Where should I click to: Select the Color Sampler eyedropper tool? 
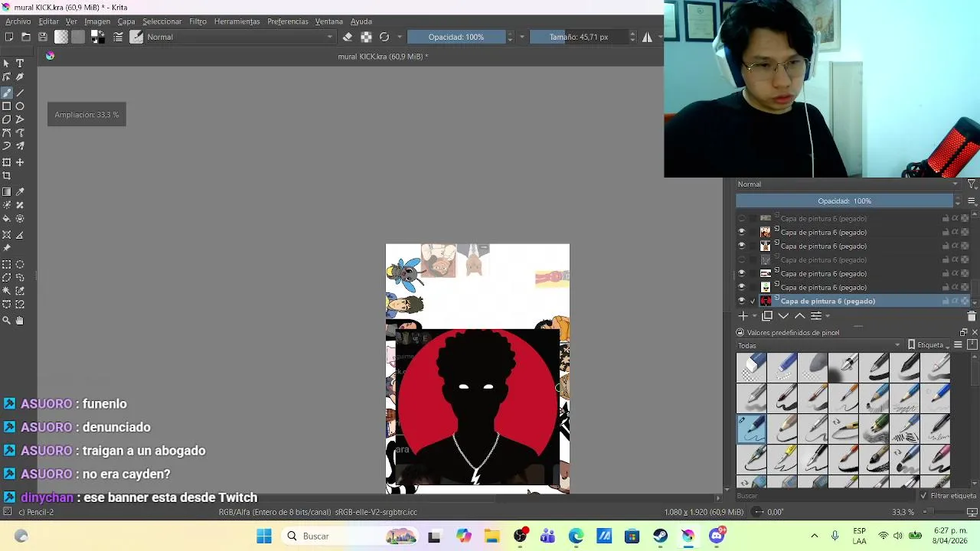(x=20, y=192)
